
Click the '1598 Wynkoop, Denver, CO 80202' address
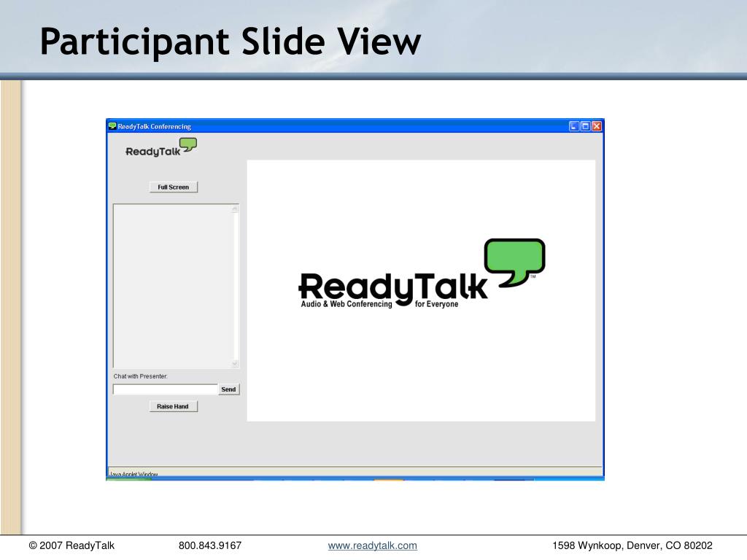pos(632,545)
